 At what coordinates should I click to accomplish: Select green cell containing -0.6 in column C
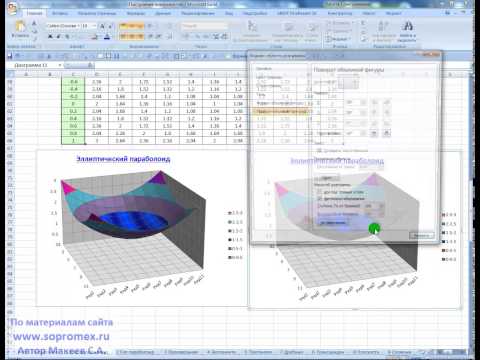point(73,82)
